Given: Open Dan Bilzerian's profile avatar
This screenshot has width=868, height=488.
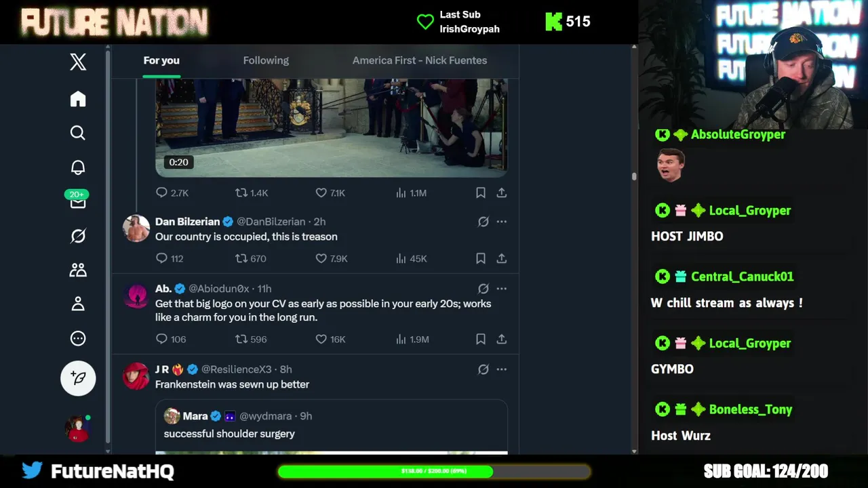Looking at the screenshot, I should coord(136,228).
